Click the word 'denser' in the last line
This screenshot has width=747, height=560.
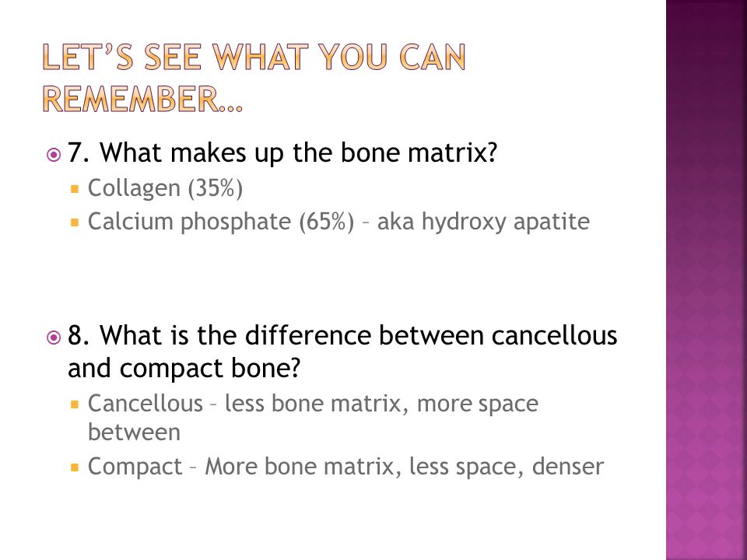pos(568,466)
